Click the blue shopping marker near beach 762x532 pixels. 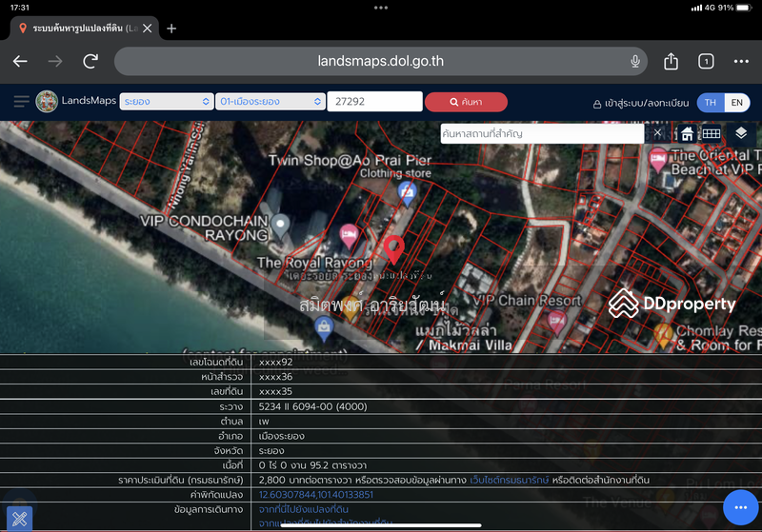pos(324,328)
